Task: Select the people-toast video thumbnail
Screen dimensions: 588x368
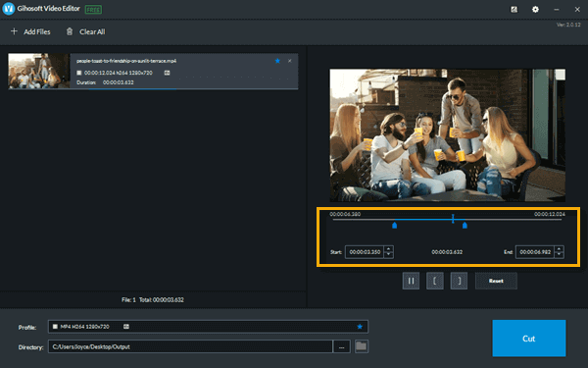Action: tap(39, 71)
